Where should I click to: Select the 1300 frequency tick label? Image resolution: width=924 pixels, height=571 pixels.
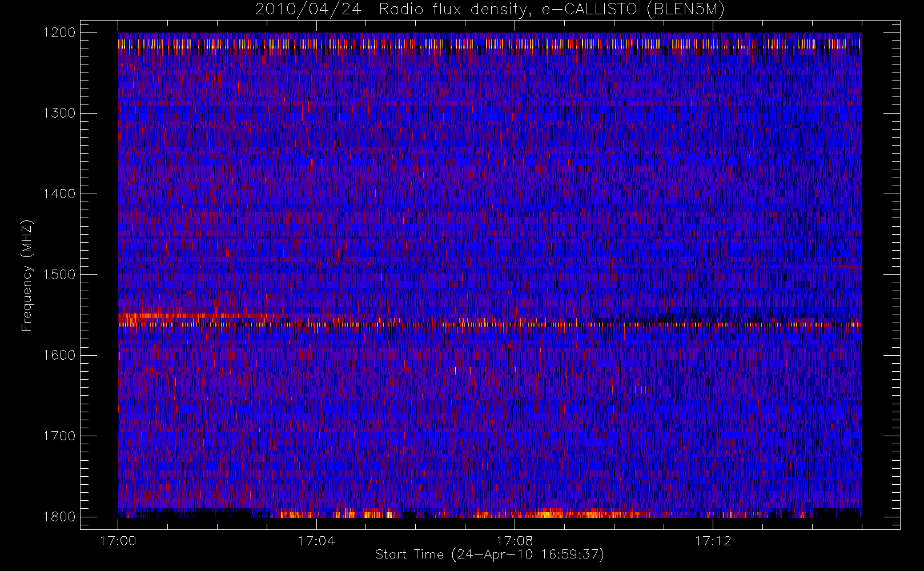(x=59, y=113)
